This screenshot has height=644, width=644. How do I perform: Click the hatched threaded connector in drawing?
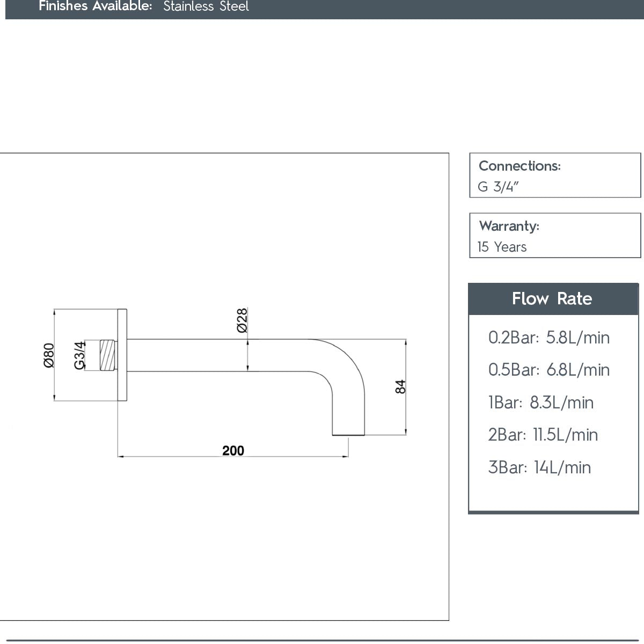point(108,355)
